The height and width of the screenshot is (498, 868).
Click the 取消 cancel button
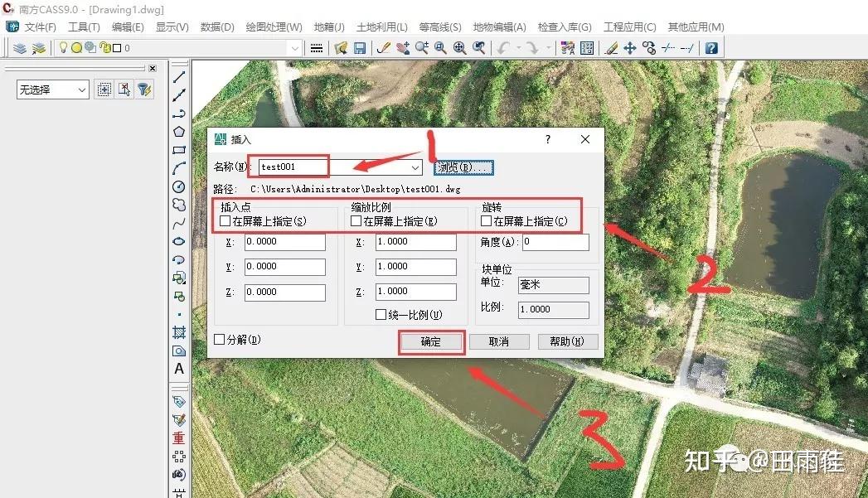499,342
